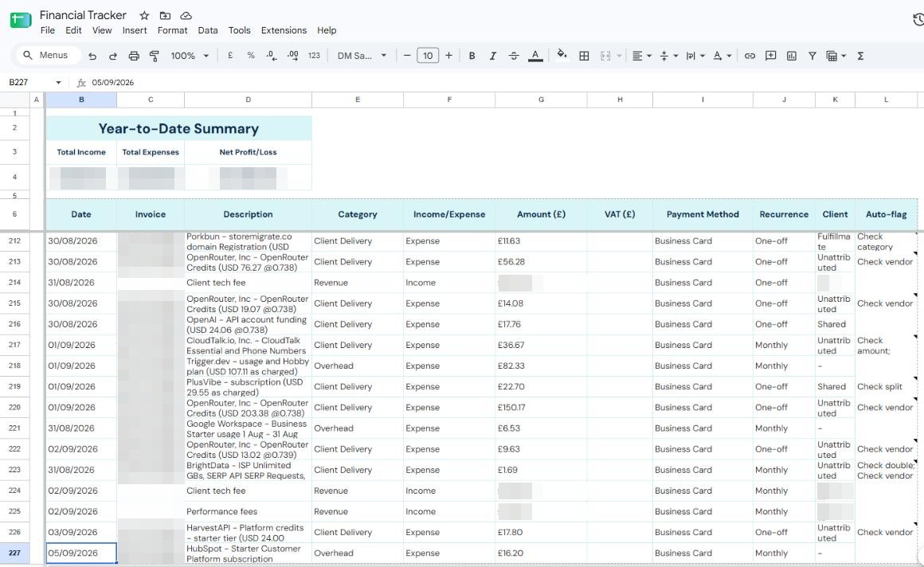Open the Help menu
The width and height of the screenshot is (924, 567).
[327, 30]
